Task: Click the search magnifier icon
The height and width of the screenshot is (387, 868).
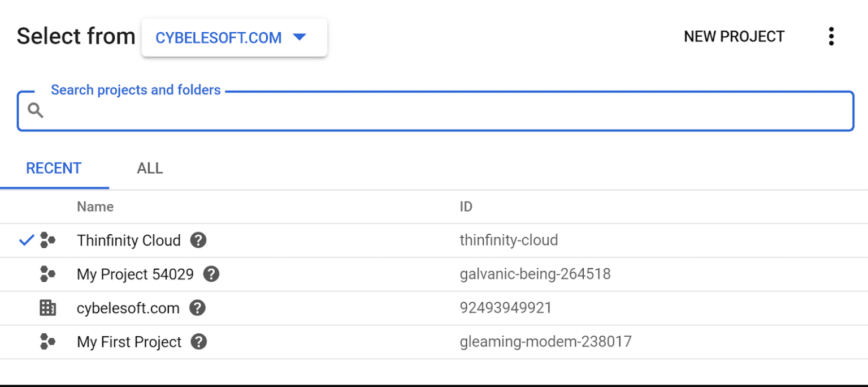Action: click(x=35, y=110)
